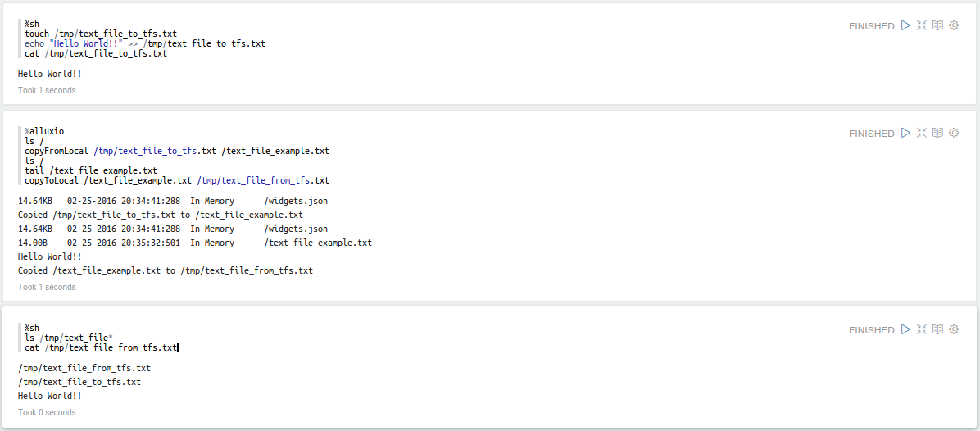Image resolution: width=980 pixels, height=431 pixels.
Task: Toggle output of the first %sh paragraph
Action: (x=938, y=25)
